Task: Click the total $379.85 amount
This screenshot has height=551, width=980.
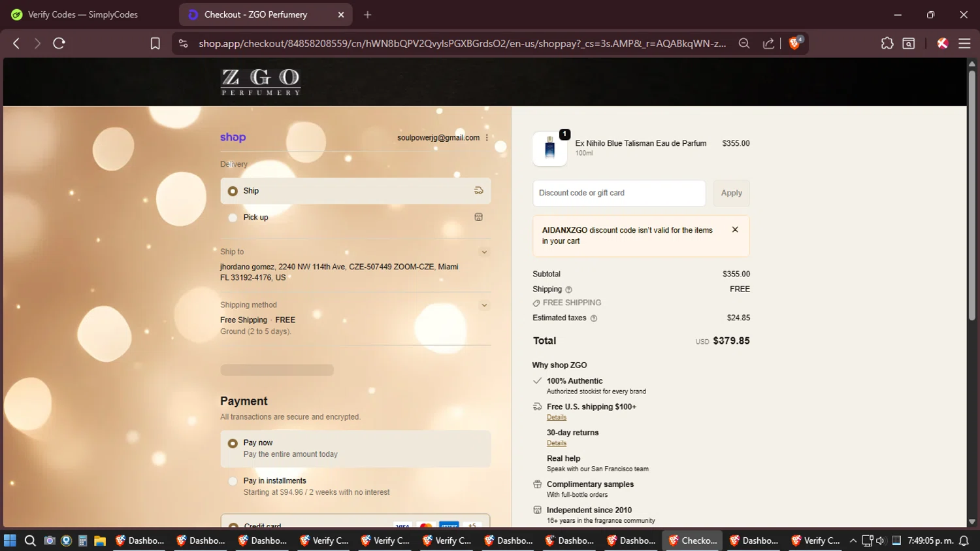Action: pyautogui.click(x=731, y=341)
